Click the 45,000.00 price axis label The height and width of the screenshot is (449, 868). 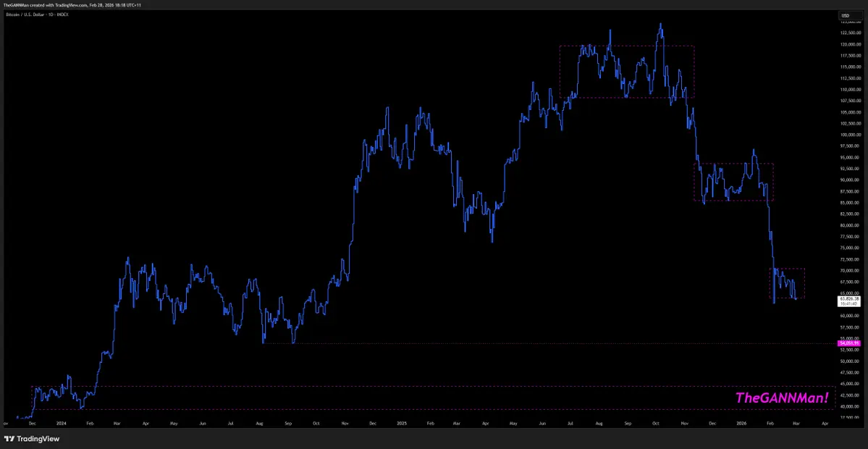tap(849, 385)
